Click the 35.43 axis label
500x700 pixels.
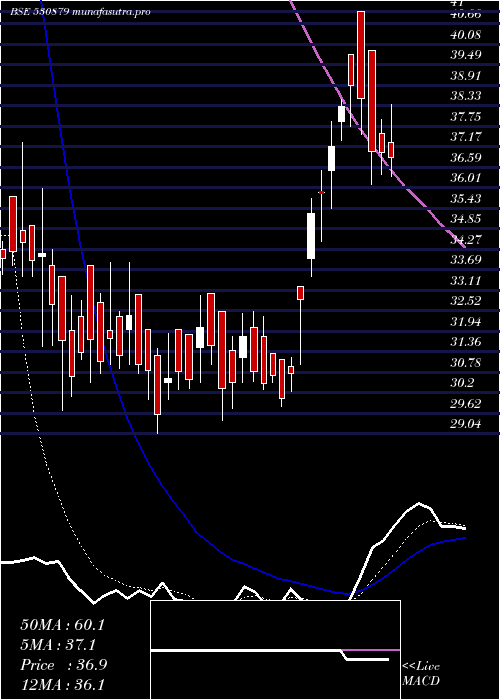coord(466,199)
